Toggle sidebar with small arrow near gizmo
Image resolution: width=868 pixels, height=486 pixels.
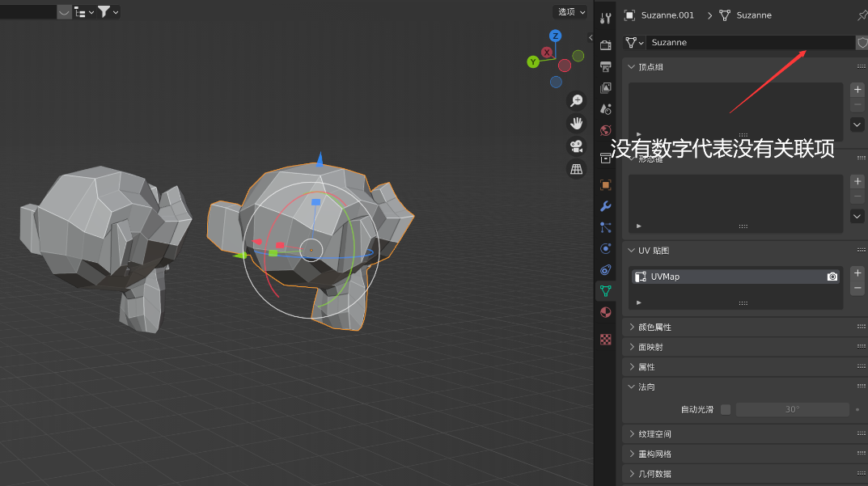tap(591, 38)
